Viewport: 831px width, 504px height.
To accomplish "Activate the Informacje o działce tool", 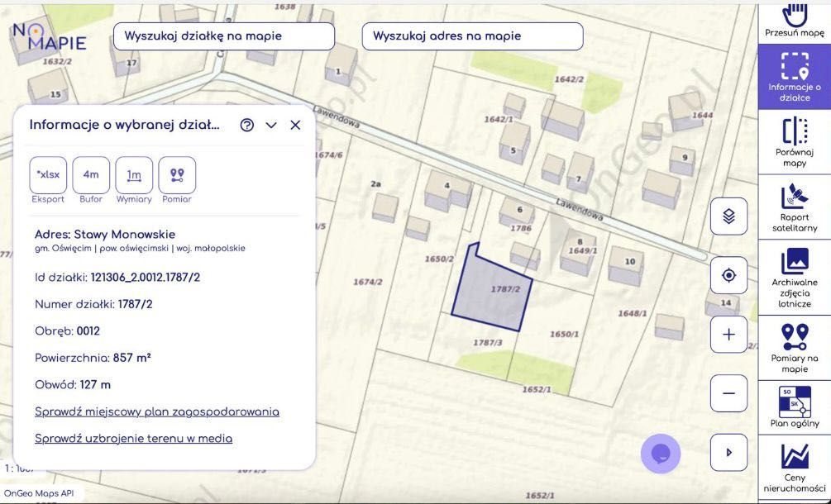I will [x=794, y=77].
